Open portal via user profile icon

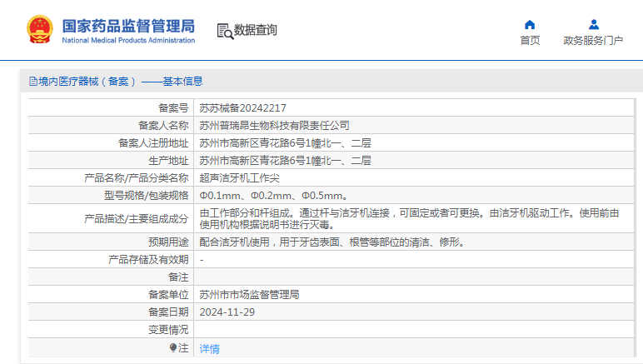coord(593,25)
